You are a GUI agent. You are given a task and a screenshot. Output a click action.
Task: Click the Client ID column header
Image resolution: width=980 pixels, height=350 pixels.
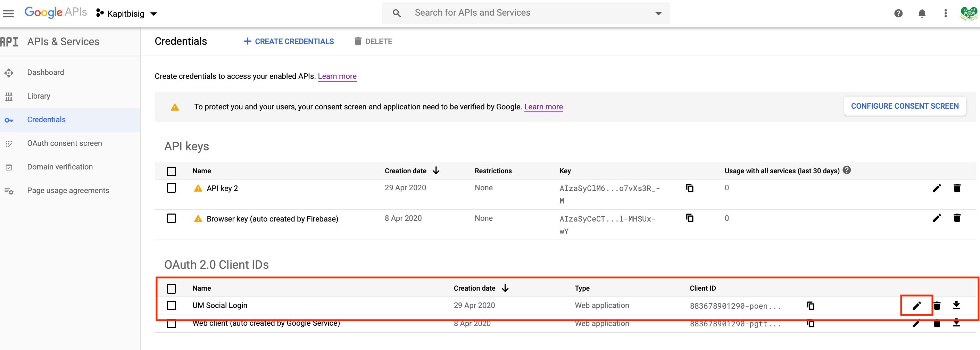[x=703, y=289]
